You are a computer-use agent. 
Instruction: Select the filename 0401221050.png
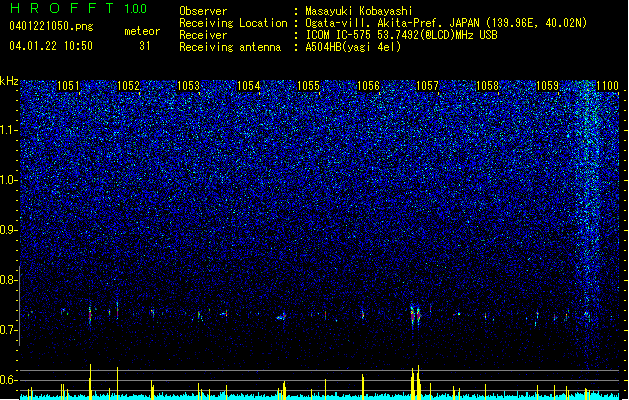click(51, 27)
